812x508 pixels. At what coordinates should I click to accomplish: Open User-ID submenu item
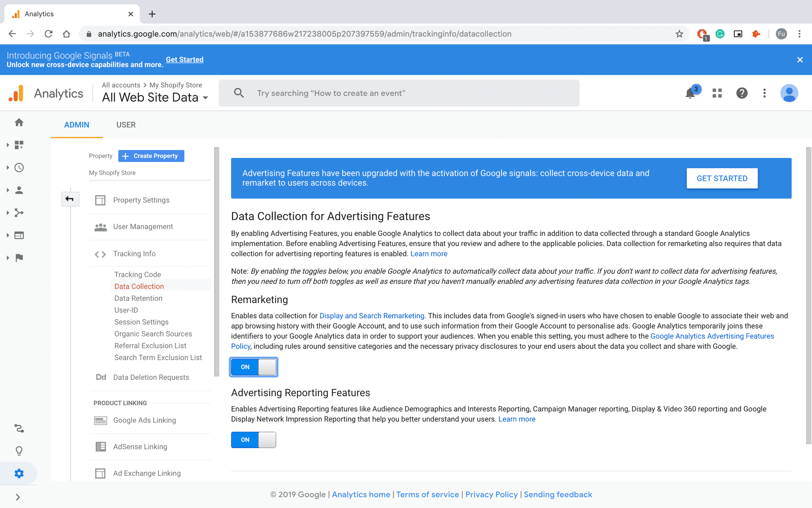[x=126, y=310]
